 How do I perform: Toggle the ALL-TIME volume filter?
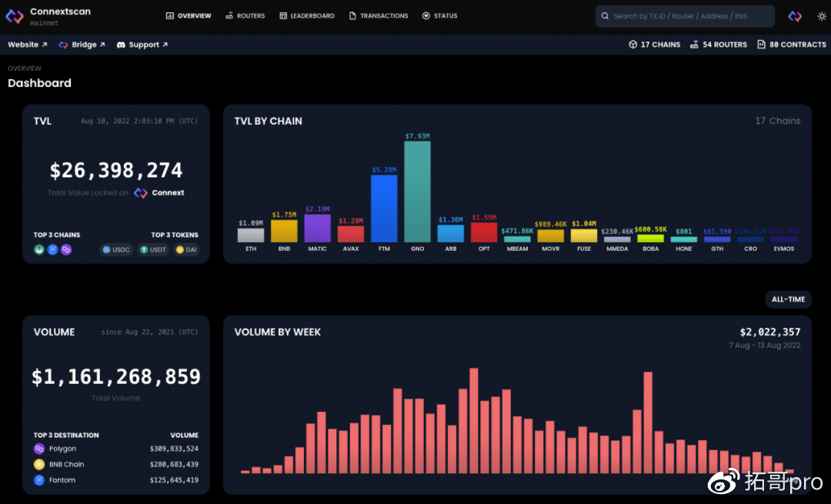[788, 299]
